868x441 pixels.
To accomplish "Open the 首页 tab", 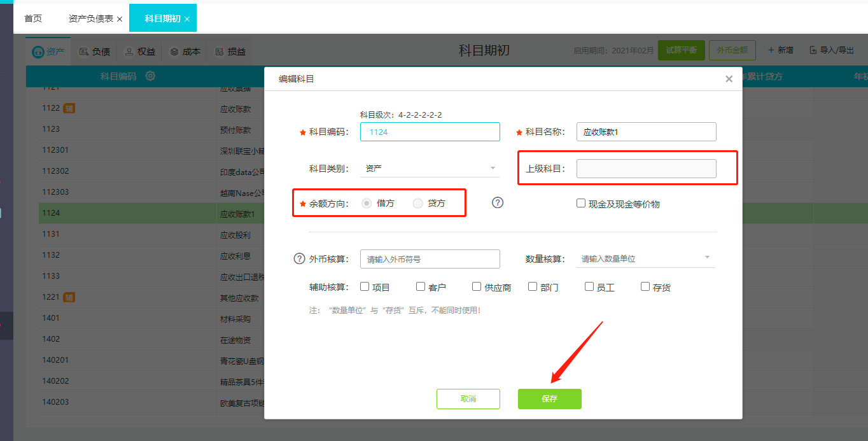I will click(33, 18).
